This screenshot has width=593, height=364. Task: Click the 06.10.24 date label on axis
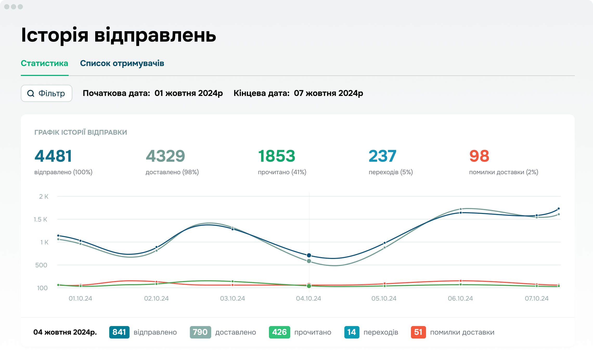pos(460,298)
